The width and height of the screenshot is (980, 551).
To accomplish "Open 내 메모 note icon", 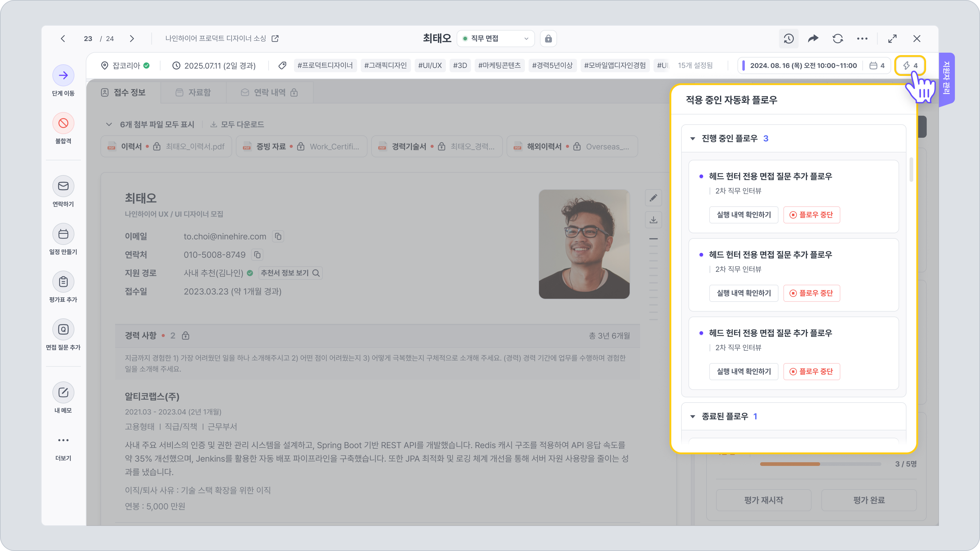I will click(x=63, y=392).
